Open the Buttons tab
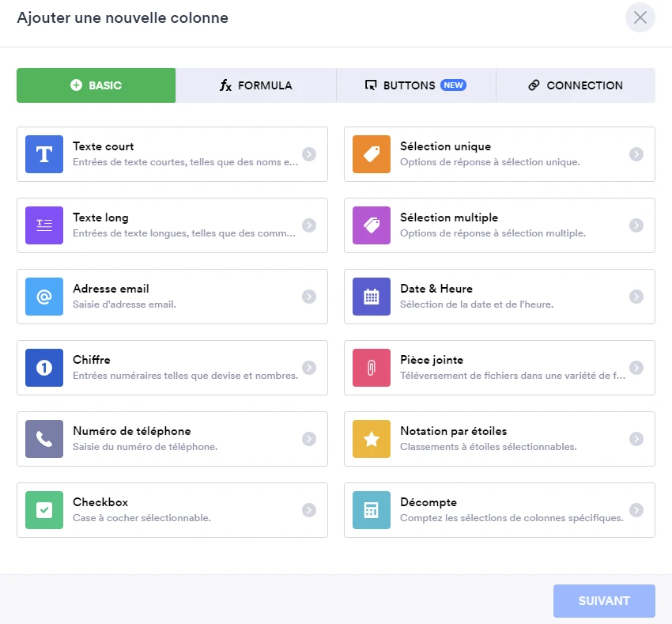Image resolution: width=672 pixels, height=624 pixels. (x=416, y=85)
